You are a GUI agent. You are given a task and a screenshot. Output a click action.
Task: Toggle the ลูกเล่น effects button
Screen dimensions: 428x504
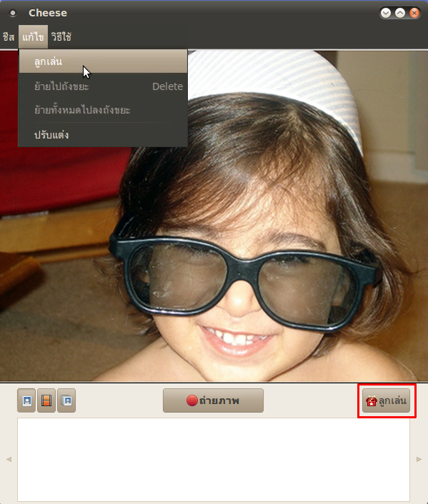click(386, 400)
